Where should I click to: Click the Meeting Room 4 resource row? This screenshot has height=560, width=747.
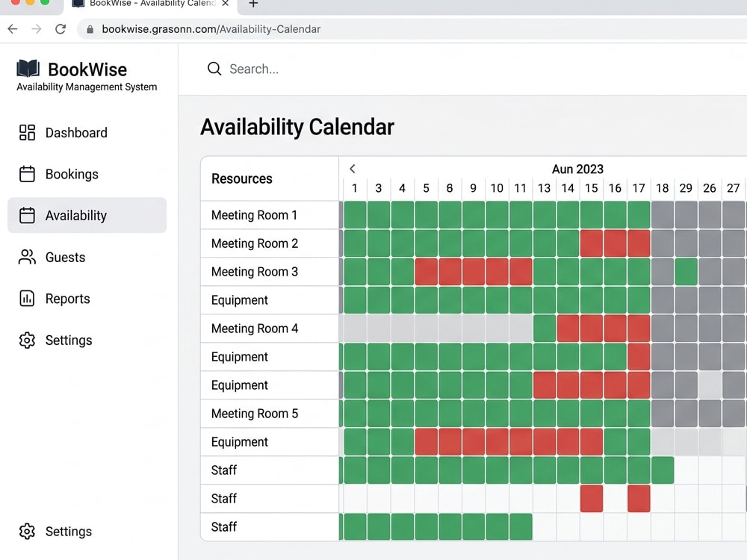(x=270, y=329)
